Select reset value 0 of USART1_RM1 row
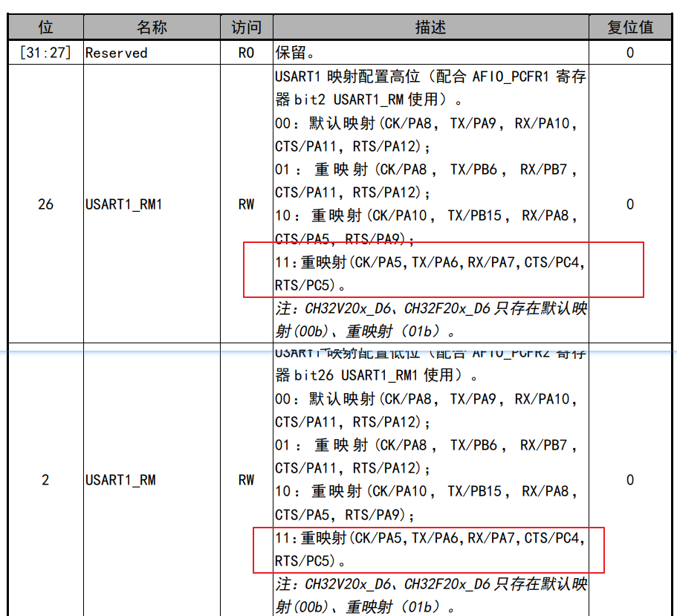This screenshot has height=616, width=677. [x=630, y=204]
